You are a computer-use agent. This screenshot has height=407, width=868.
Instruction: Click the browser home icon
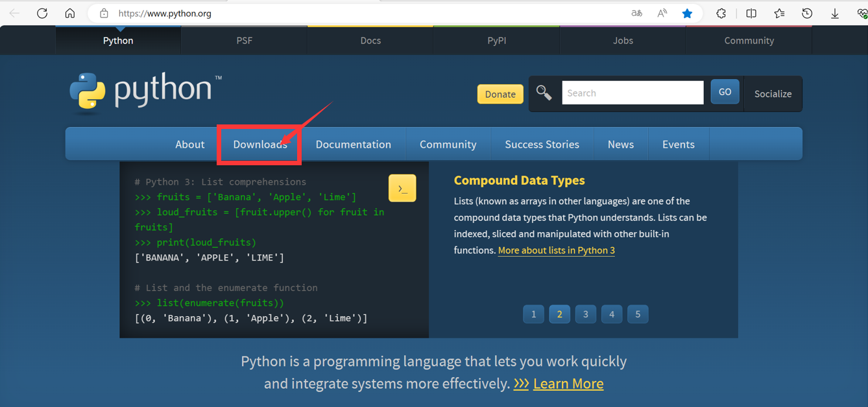coord(70,13)
